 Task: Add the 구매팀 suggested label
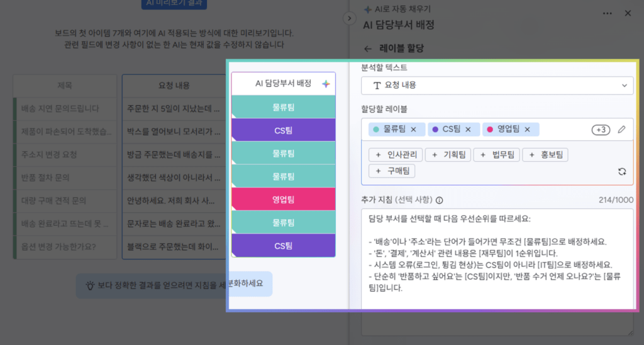[x=392, y=171]
